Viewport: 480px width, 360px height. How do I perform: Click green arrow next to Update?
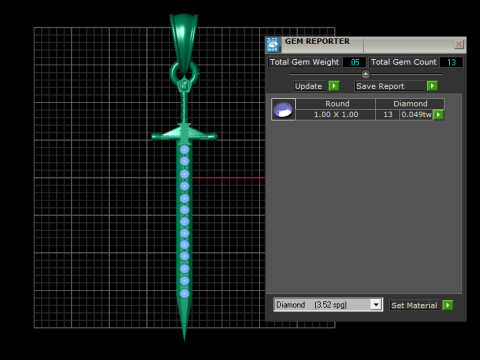(x=334, y=86)
